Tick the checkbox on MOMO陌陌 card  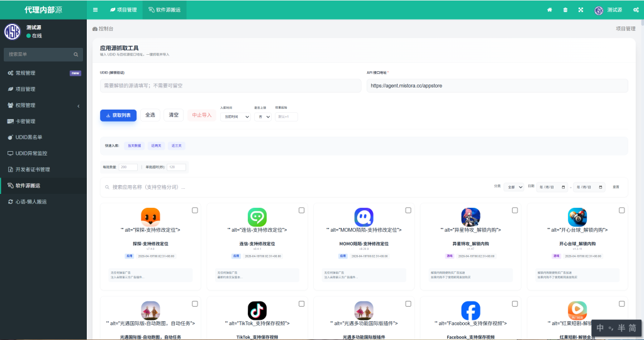pyautogui.click(x=408, y=210)
